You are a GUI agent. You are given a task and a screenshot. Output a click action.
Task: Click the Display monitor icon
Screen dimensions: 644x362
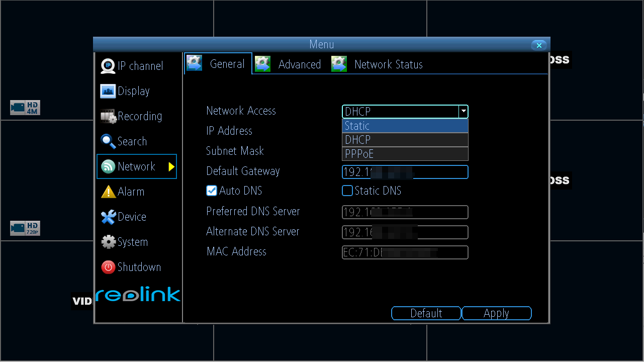tap(108, 91)
